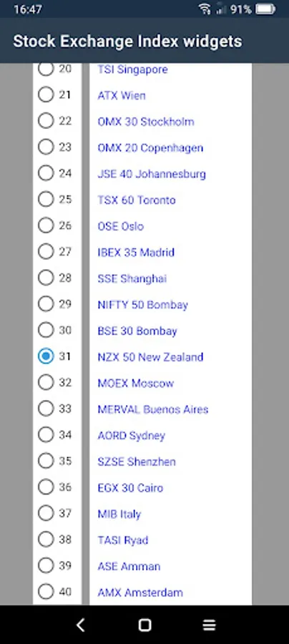Open the TSX 60 Toronto link
The image size is (289, 644).
[137, 200]
